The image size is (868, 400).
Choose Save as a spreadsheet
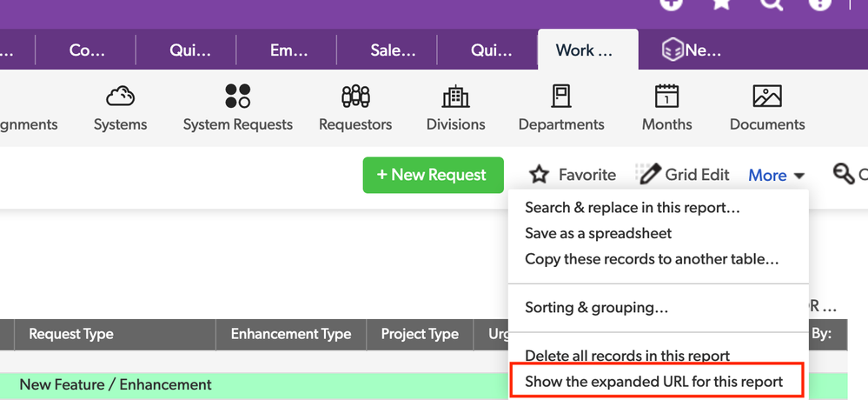coord(598,233)
